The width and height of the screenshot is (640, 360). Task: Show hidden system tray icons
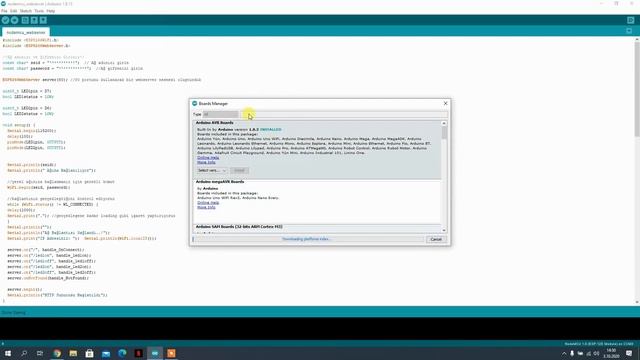point(564,353)
